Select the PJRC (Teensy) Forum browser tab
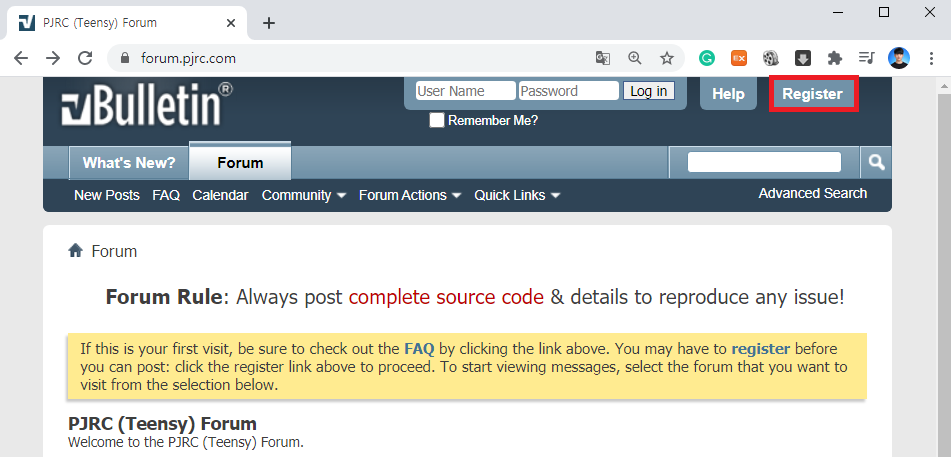Screen dimensions: 951x457 pos(126,23)
